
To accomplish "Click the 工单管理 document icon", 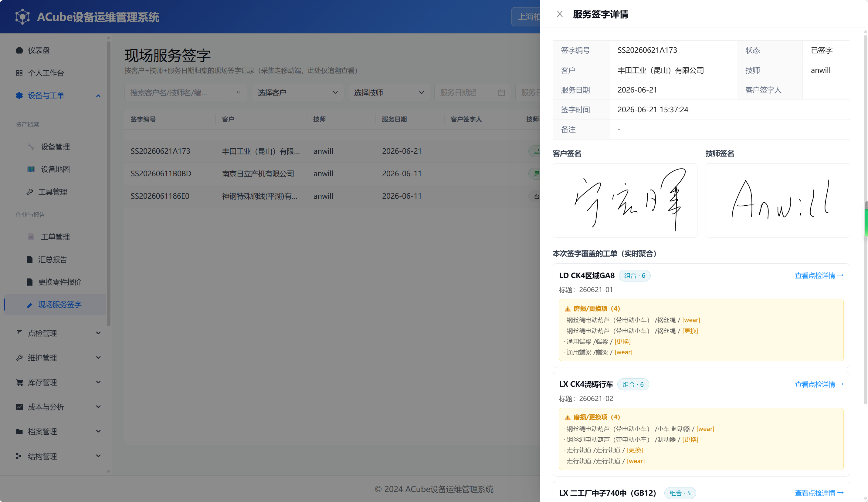I will tap(31, 237).
